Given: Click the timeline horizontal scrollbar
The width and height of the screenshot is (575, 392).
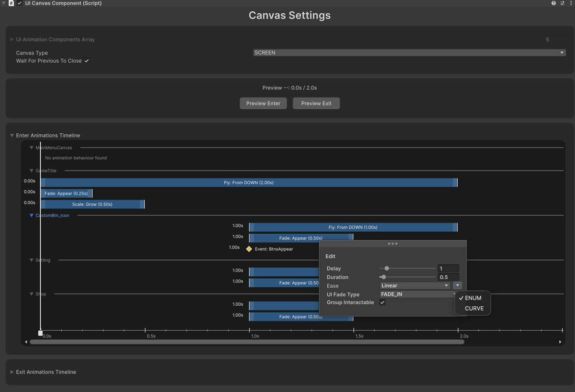Looking at the screenshot, I should [x=247, y=342].
